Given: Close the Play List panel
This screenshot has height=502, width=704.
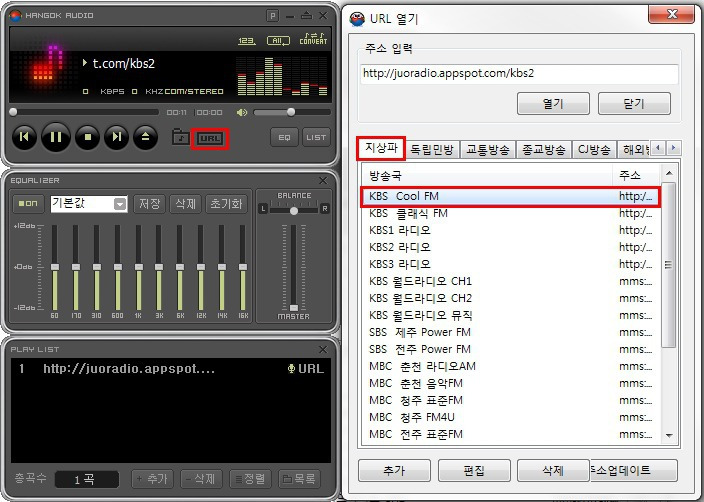Looking at the screenshot, I should 323,349.
